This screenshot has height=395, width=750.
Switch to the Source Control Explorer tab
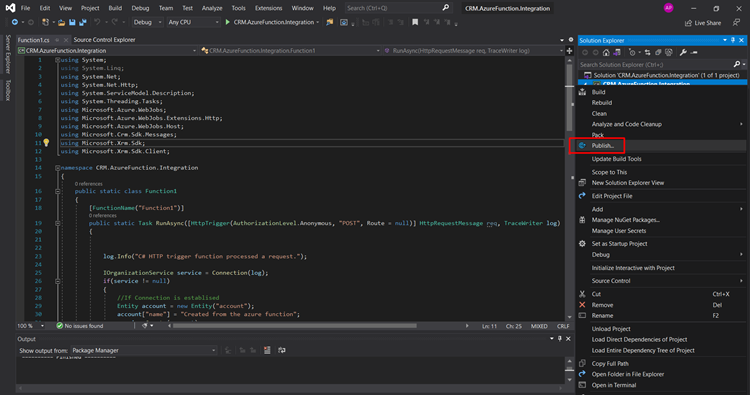[104, 40]
